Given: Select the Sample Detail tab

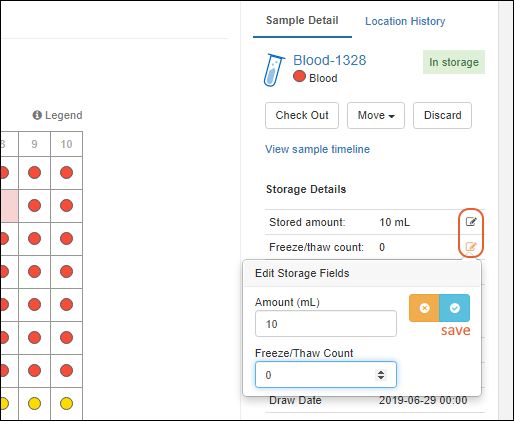Looking at the screenshot, I should 302,21.
